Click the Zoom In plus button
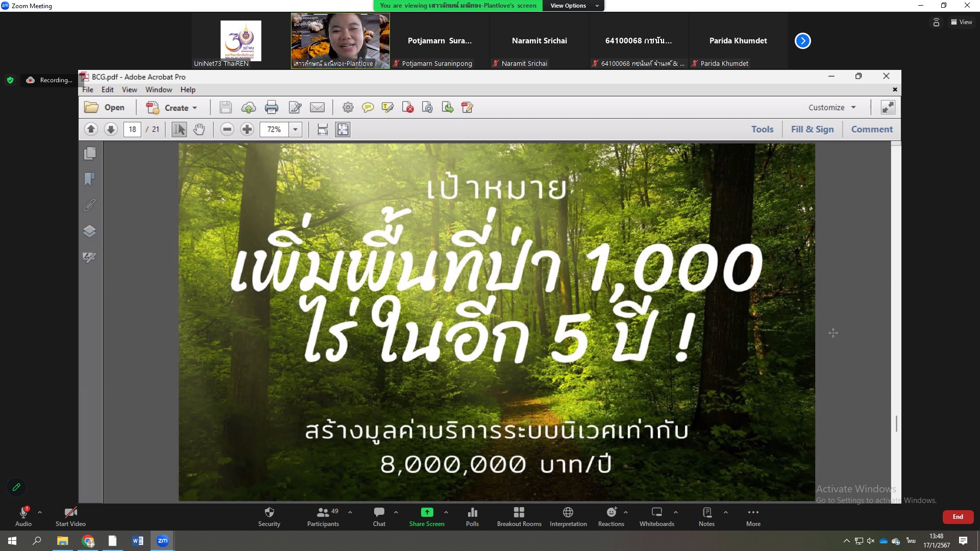 click(247, 130)
